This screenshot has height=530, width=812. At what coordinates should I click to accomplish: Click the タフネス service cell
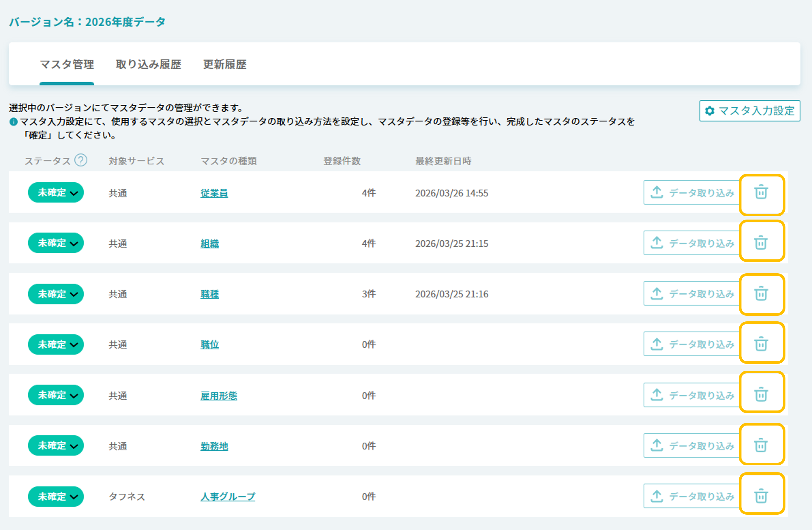coord(127,497)
